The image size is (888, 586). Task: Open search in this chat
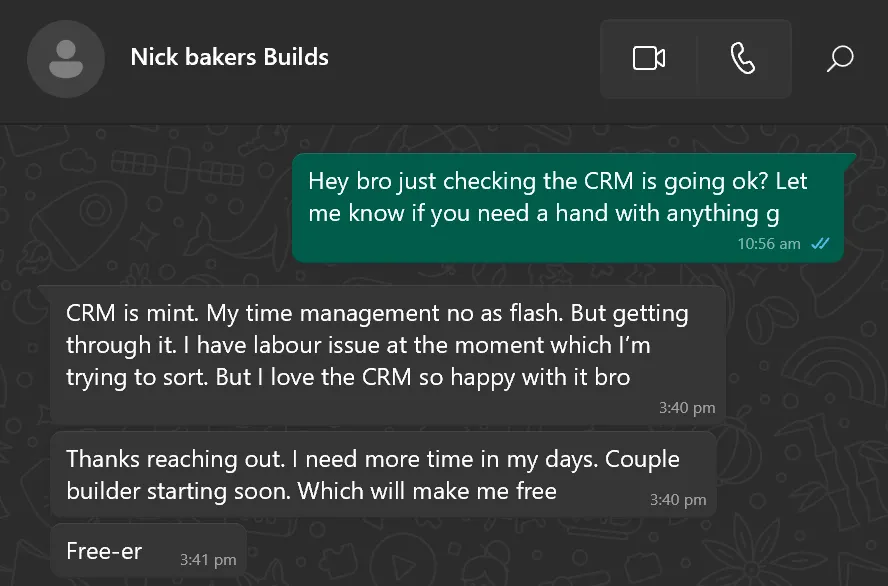click(x=840, y=59)
